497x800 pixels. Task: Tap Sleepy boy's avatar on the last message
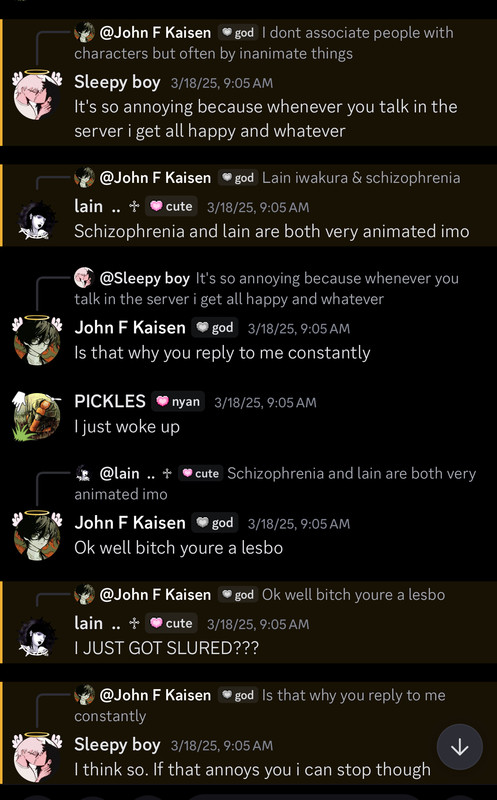(x=37, y=757)
